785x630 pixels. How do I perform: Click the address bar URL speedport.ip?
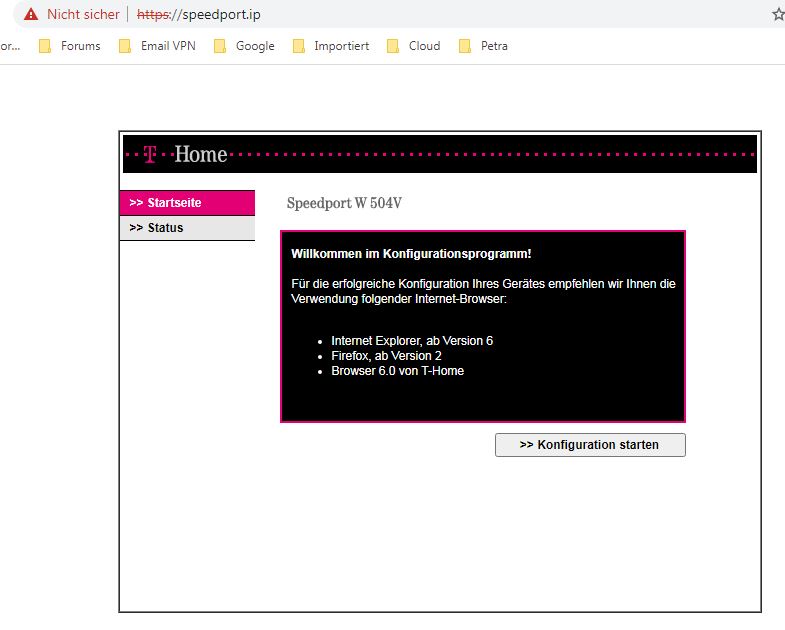click(199, 14)
